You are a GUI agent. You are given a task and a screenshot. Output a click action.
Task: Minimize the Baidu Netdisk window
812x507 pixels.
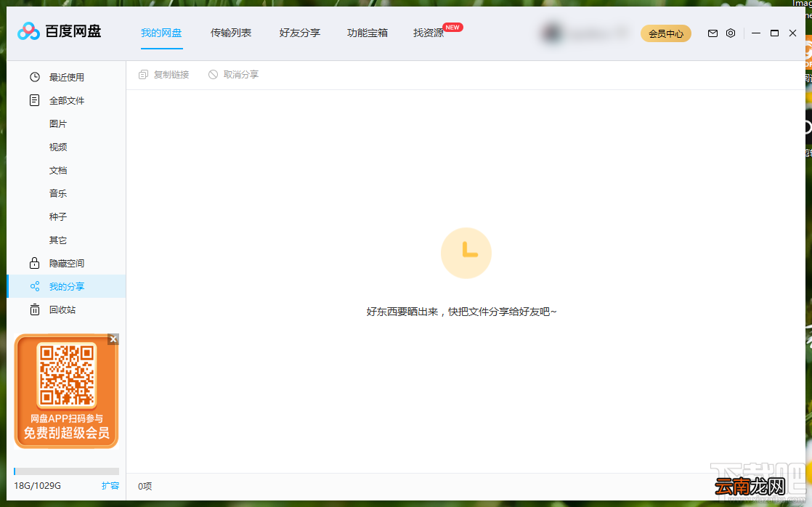tap(756, 33)
